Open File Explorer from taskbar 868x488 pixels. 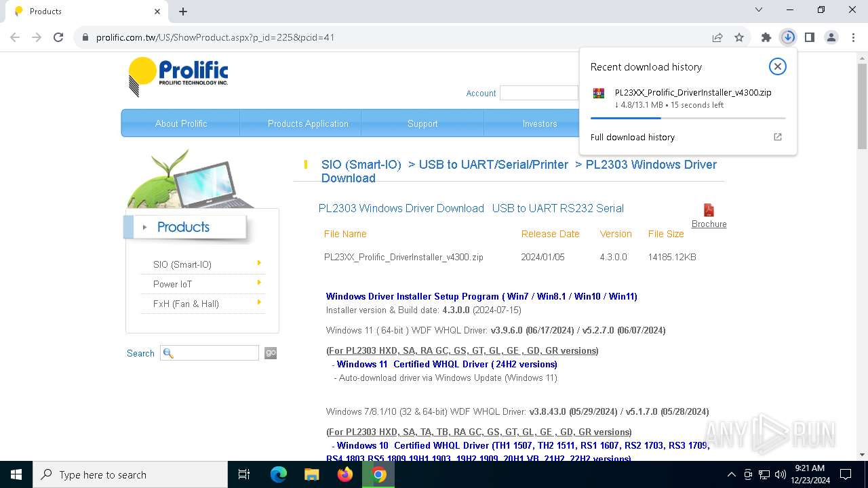(x=311, y=474)
